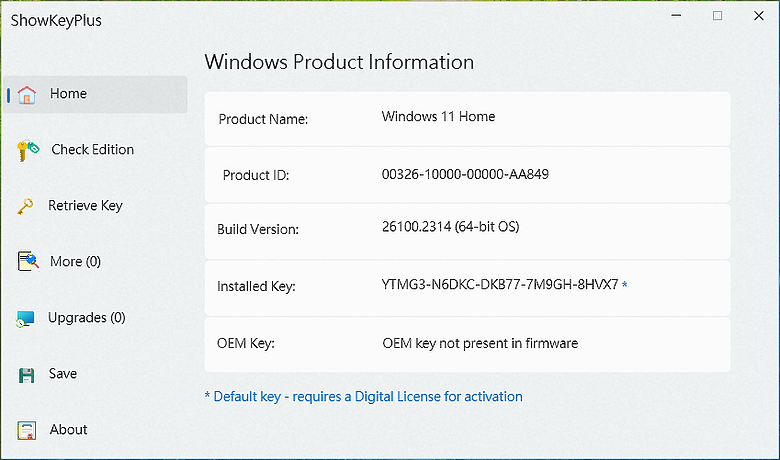780x460 pixels.
Task: Click the ShowKeyPlus window title
Action: pyautogui.click(x=56, y=20)
